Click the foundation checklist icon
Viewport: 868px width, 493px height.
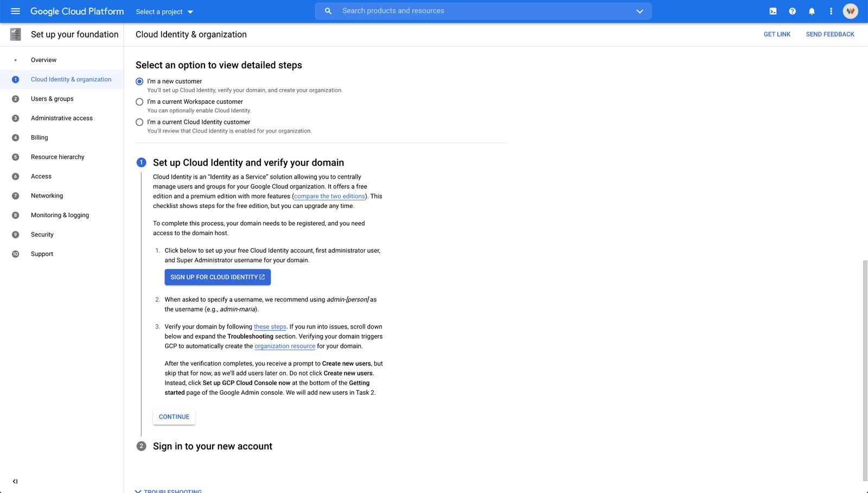point(16,34)
